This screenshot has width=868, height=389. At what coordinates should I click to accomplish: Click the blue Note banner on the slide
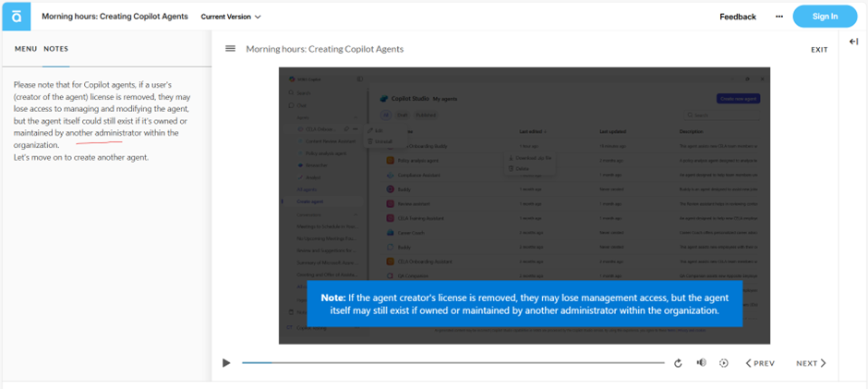click(524, 304)
